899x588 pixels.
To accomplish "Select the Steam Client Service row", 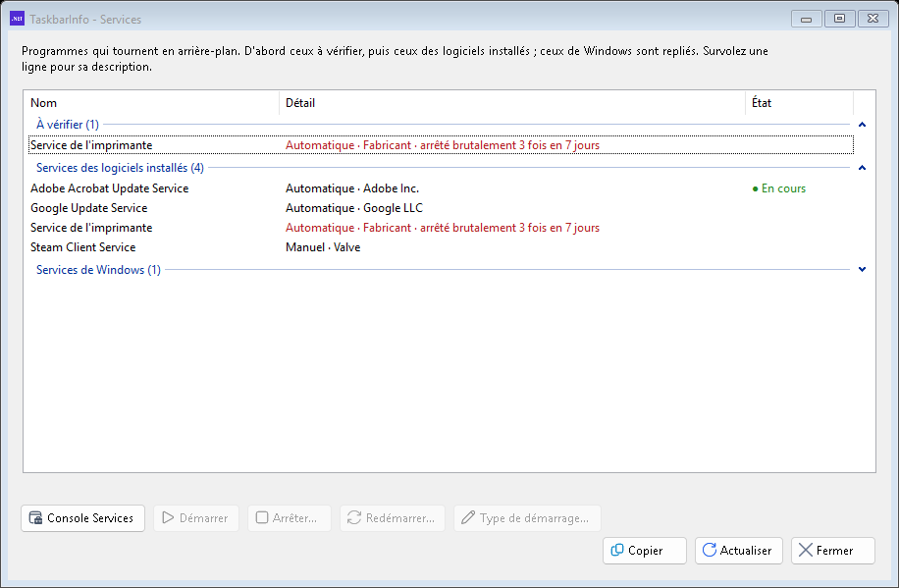I will coord(441,247).
